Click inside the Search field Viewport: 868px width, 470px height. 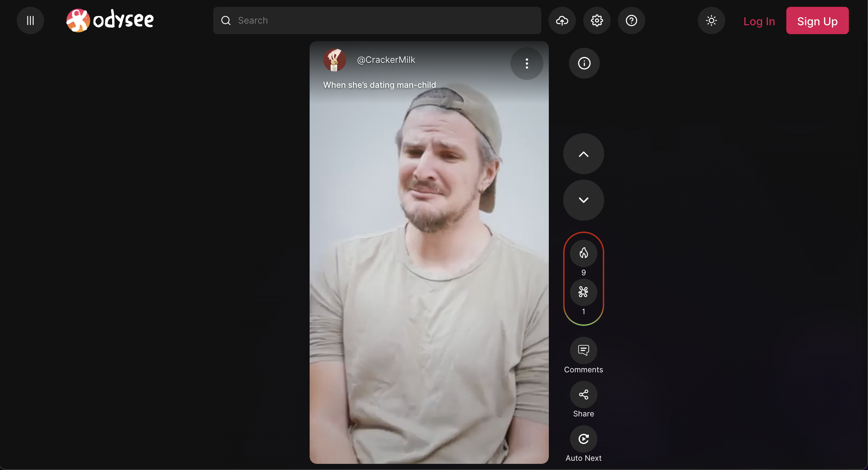(376, 20)
